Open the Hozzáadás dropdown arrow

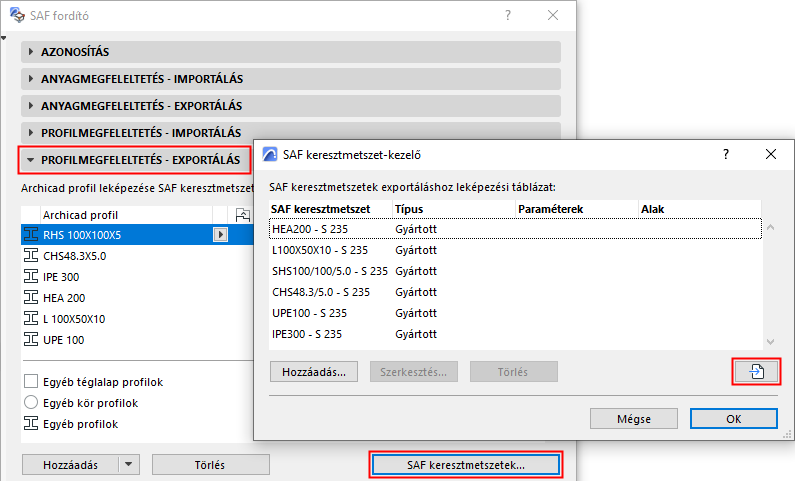pyautogui.click(x=129, y=464)
